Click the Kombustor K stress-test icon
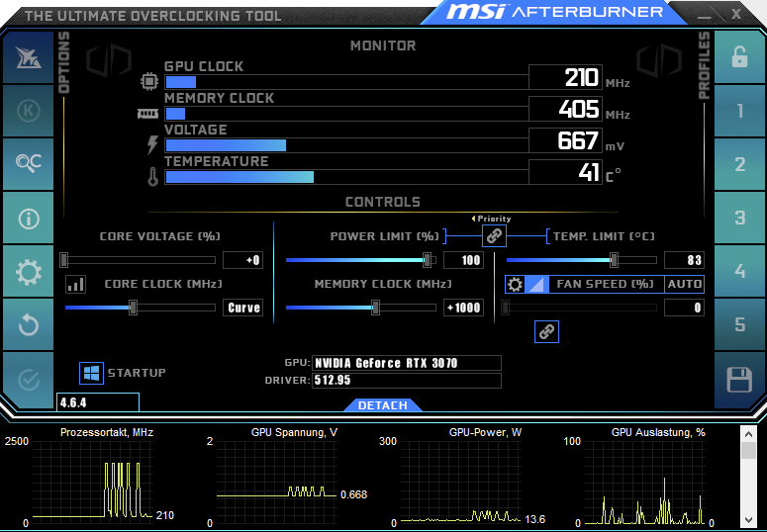The image size is (767, 532). click(29, 111)
